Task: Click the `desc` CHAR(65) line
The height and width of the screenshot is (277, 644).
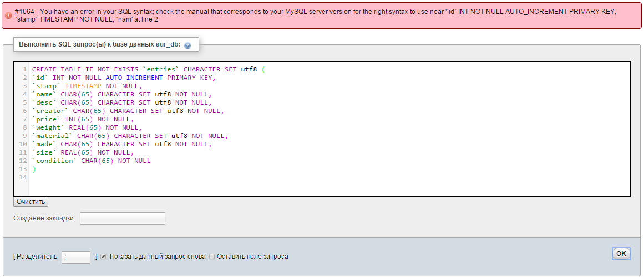Action: pyautogui.click(x=122, y=102)
